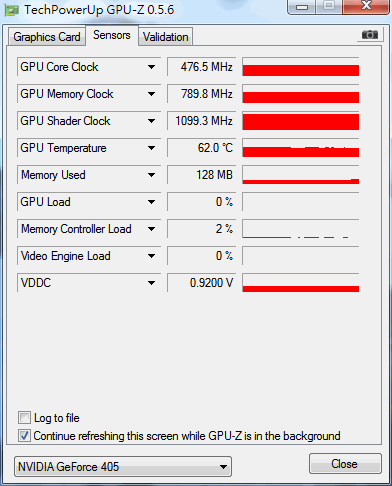Close window using the red X button
Viewport: 392px width, 486px height.
(x=366, y=6)
